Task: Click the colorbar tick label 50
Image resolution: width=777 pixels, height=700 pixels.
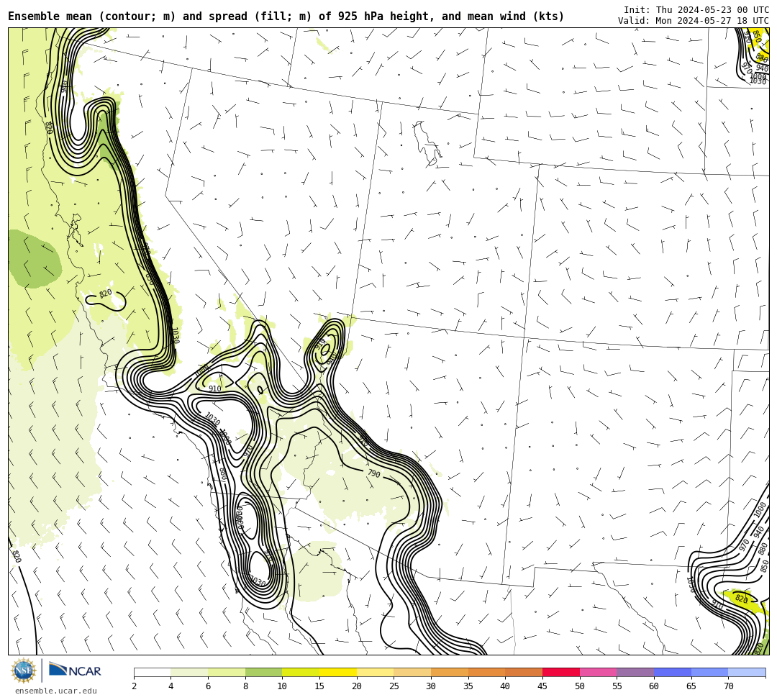Action: point(580,686)
